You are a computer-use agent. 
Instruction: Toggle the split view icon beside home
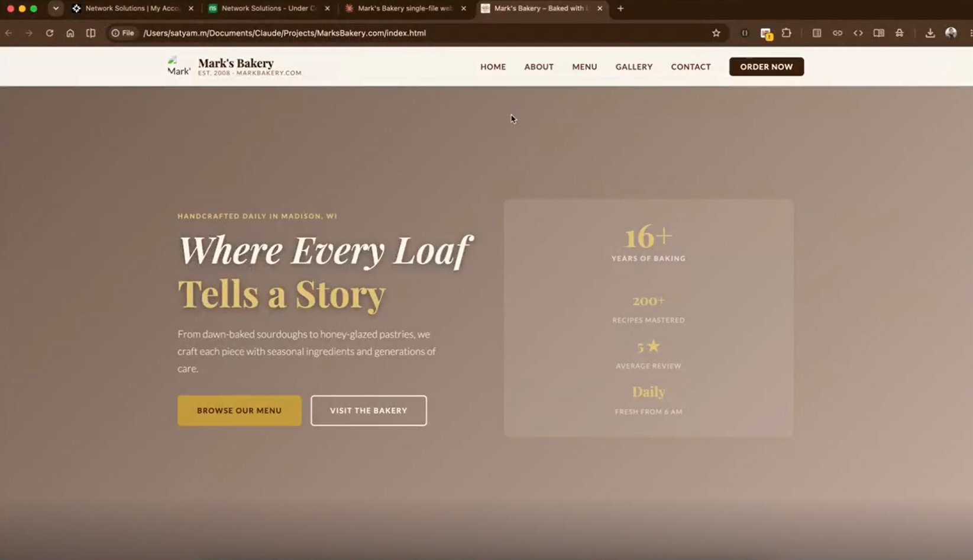point(90,33)
